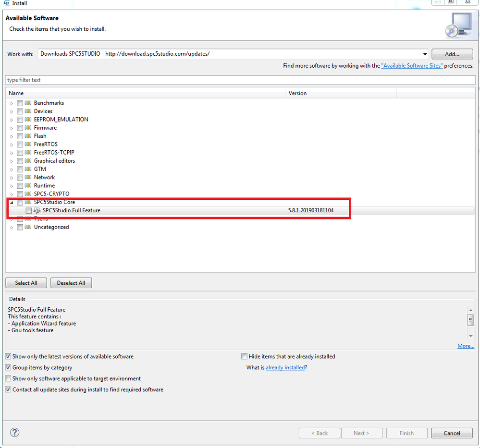Open the Available Software Sites link
This screenshot has height=448, width=480.
point(412,66)
